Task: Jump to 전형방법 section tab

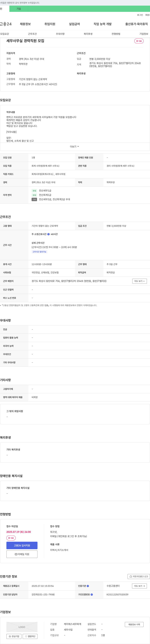Action: click(x=116, y=34)
